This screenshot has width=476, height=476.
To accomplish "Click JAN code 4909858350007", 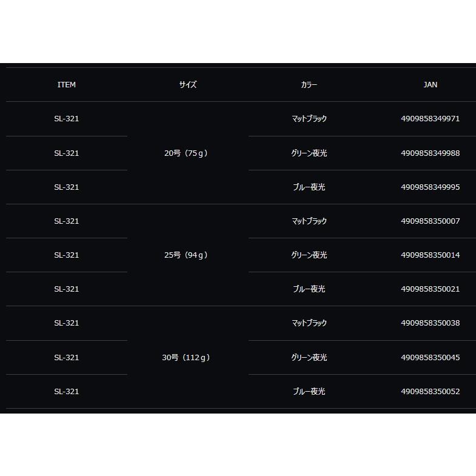I will pyautogui.click(x=431, y=221).
